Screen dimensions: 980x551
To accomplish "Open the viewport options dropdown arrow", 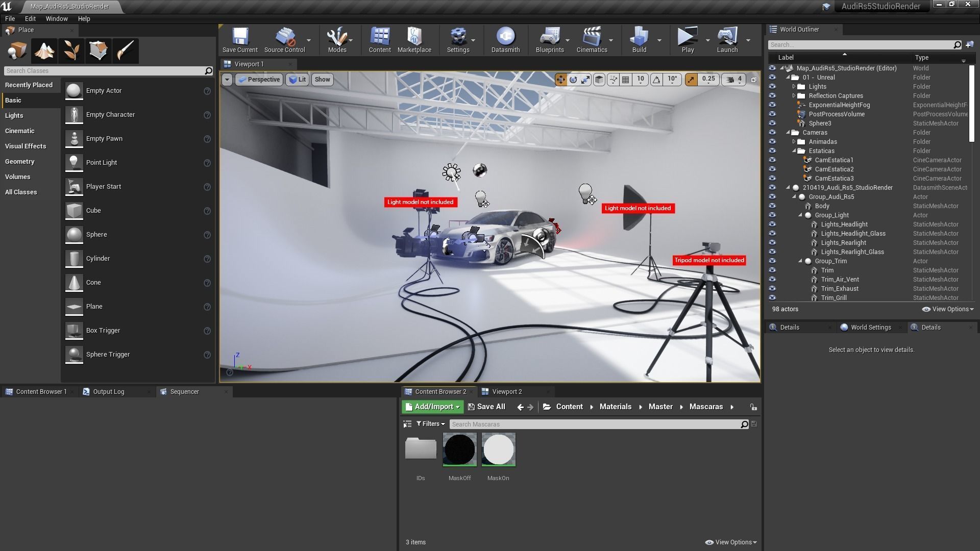I will (227, 80).
